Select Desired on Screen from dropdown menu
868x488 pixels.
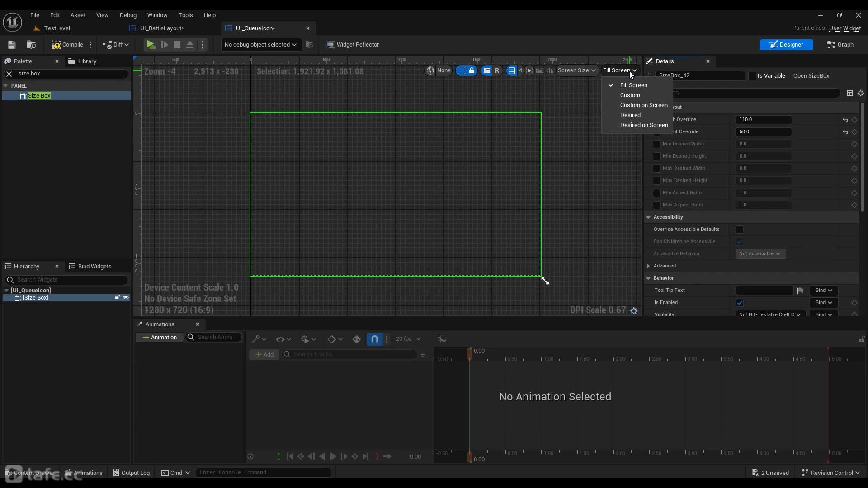pos(644,125)
